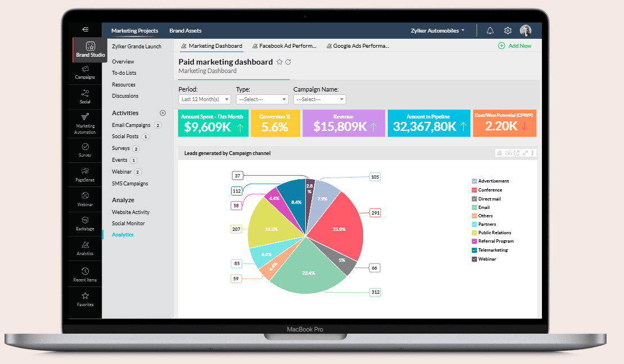Open the Resources link

[x=124, y=85]
